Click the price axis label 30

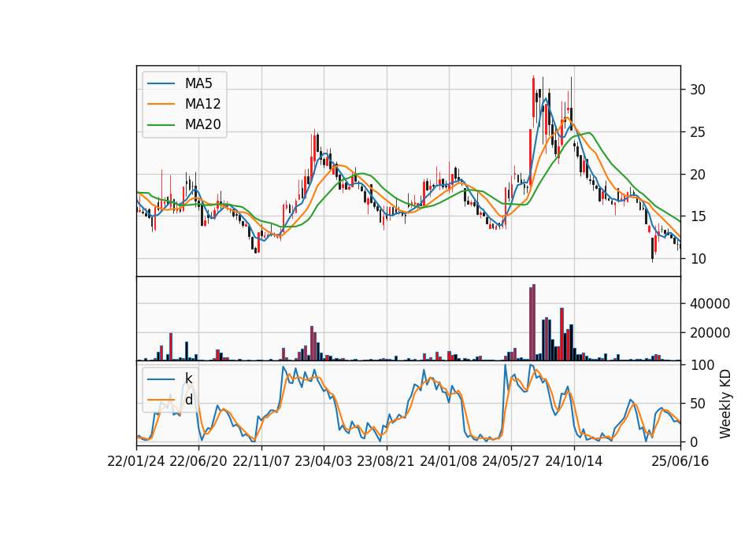[698, 90]
